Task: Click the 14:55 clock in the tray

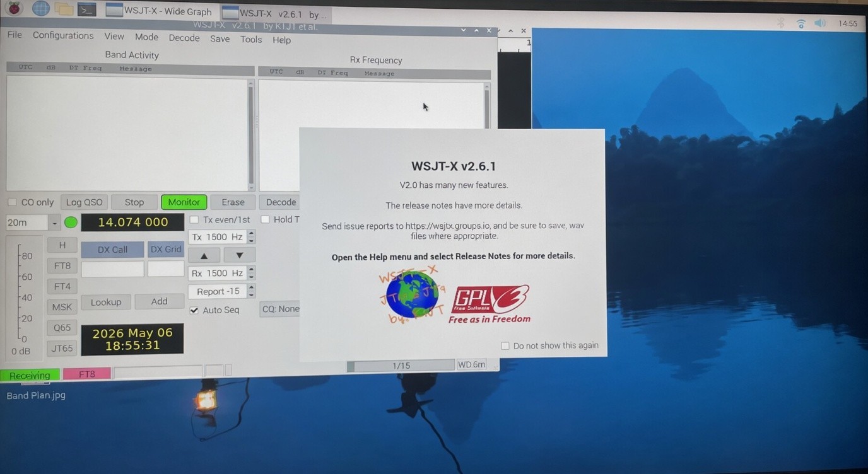Action: click(847, 23)
